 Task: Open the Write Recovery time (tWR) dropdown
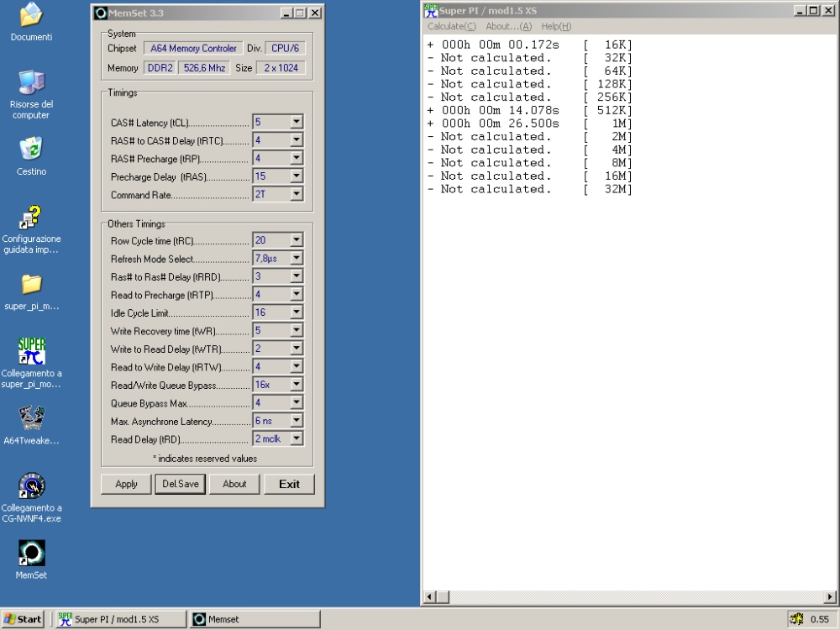coord(297,330)
